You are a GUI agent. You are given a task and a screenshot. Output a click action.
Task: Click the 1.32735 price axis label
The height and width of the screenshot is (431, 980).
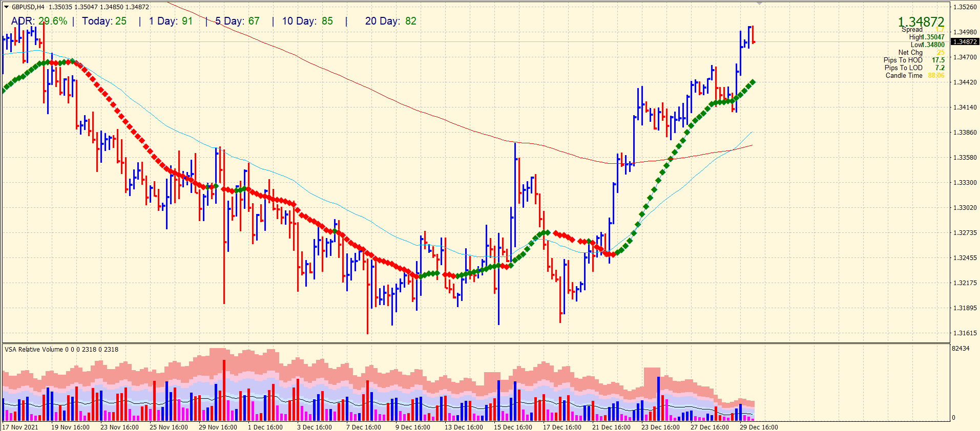965,233
